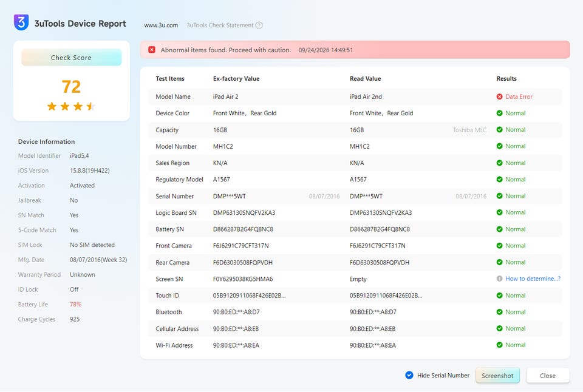583x392 pixels.
Task: Click the report timestamp 09/24/2026 14:49:51
Action: pos(326,50)
